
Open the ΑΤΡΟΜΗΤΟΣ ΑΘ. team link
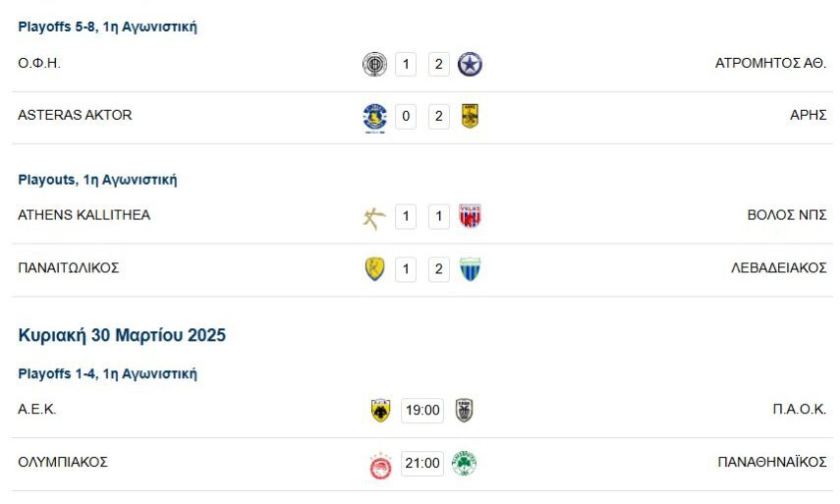pos(770,63)
